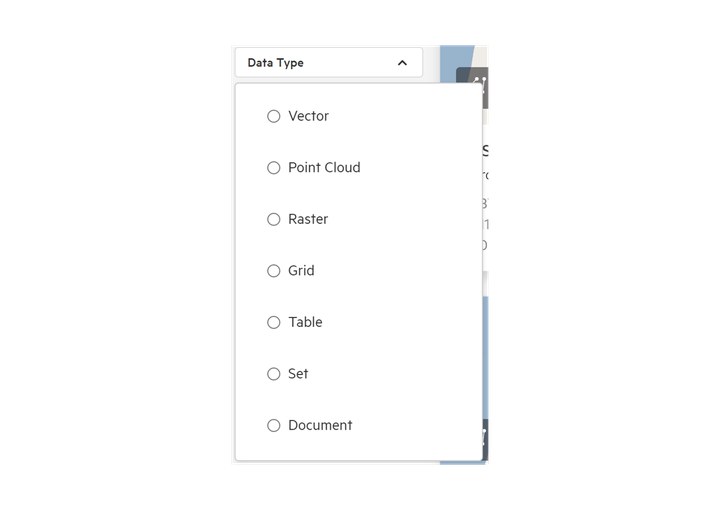
Task: Choose the Table radio circle
Action: (274, 322)
